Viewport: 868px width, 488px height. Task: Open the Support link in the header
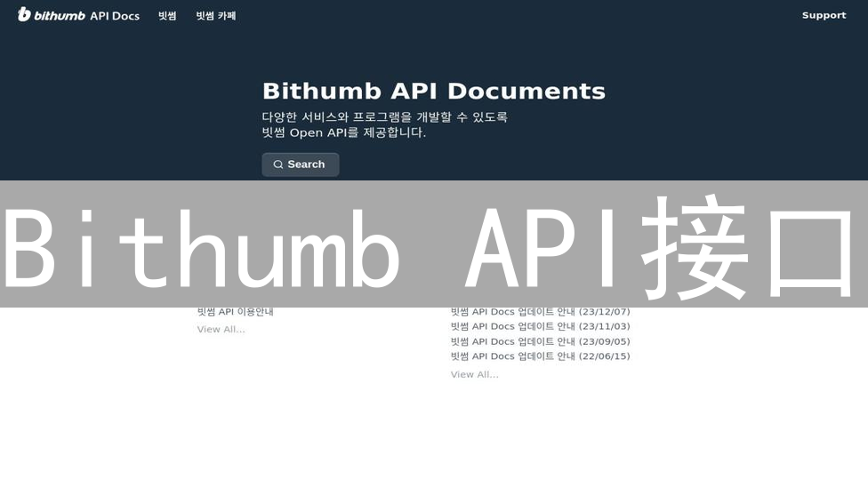824,15
